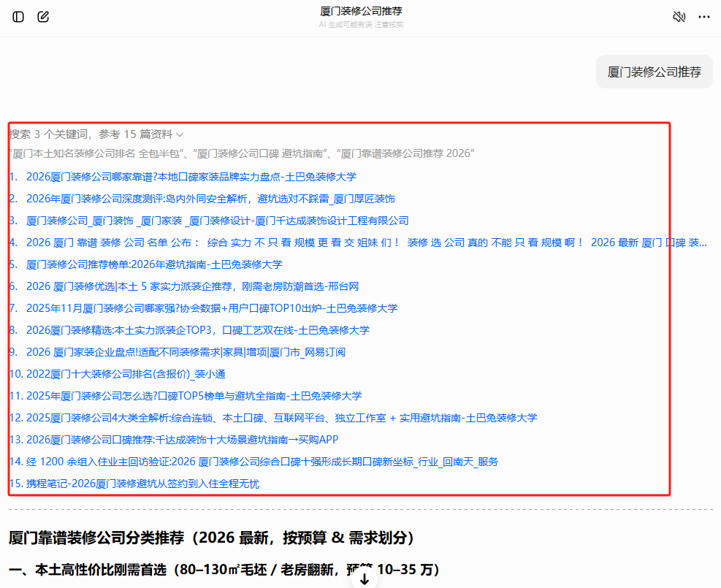Open link 7: 2025年11月厦门装修公司哪家强
721x588 pixels.
pyautogui.click(x=212, y=308)
